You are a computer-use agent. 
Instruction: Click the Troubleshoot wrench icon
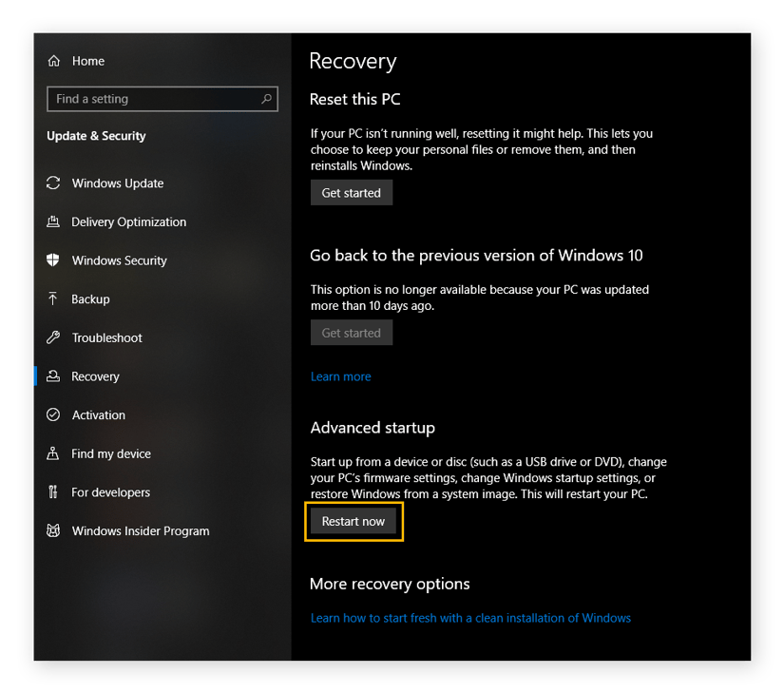tap(53, 337)
